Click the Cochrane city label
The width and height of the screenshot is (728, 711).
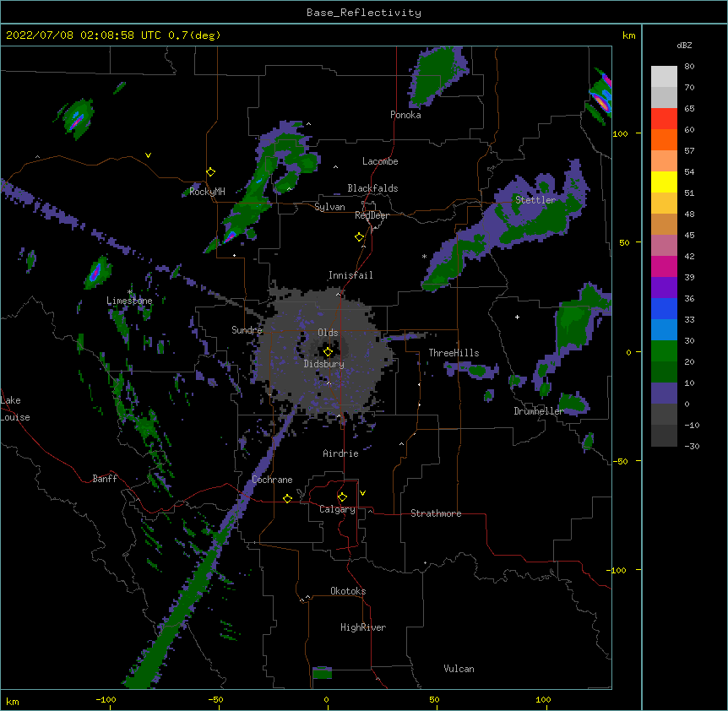[272, 480]
